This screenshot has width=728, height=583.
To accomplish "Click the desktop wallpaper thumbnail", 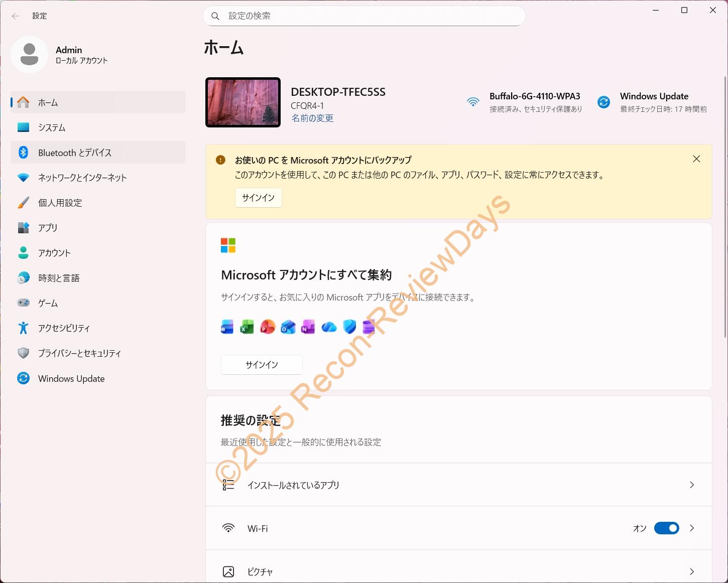I will pos(243,102).
